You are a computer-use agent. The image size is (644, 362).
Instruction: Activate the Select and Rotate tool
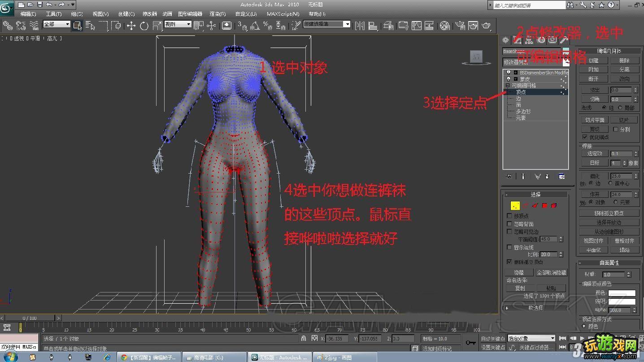[144, 26]
